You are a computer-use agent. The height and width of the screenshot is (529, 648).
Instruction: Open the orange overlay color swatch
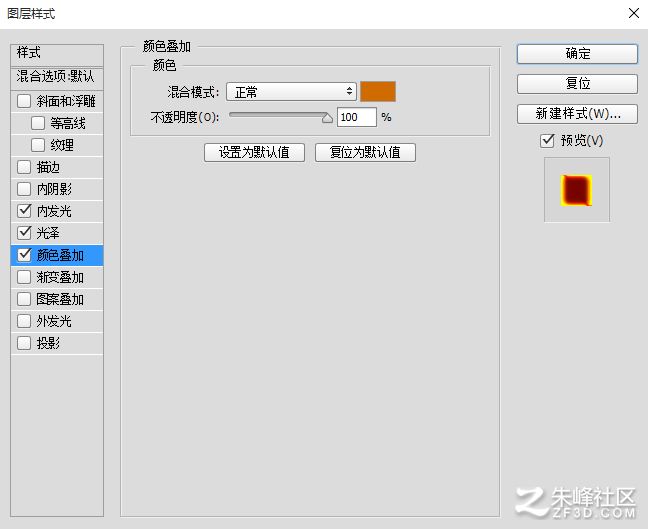[x=378, y=91]
